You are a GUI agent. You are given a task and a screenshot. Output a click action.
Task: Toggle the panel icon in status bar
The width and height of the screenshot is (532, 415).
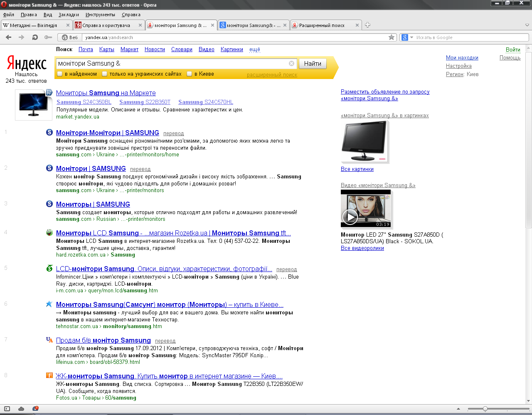point(7,409)
